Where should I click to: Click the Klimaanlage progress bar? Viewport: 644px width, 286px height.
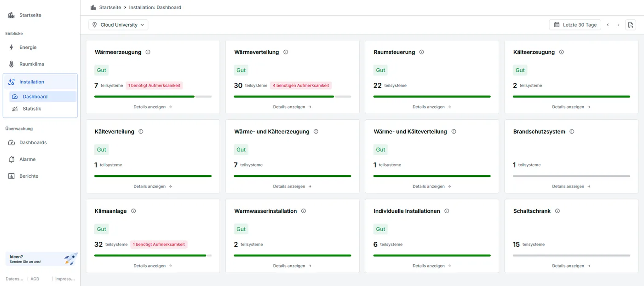click(153, 256)
